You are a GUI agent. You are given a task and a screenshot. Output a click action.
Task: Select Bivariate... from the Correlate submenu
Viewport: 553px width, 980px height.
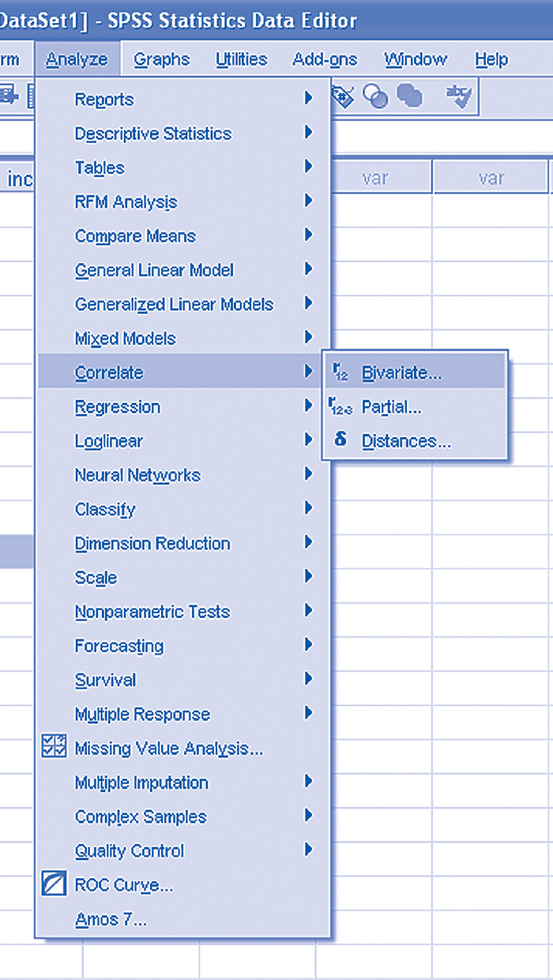coord(401,373)
